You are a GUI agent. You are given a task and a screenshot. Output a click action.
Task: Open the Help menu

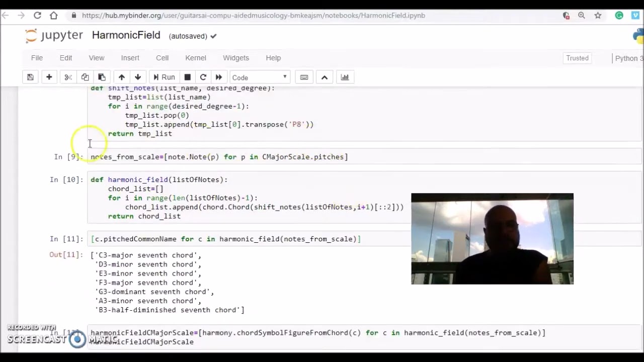click(273, 58)
